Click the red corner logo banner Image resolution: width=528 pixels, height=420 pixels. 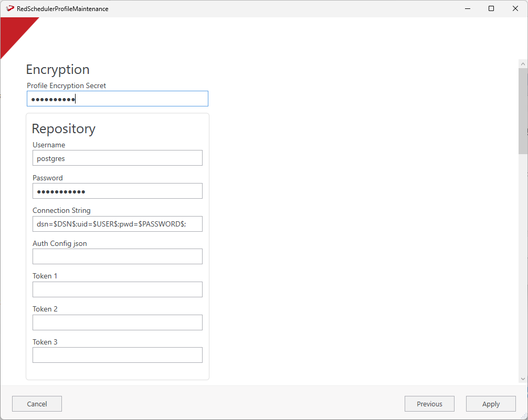(13, 31)
